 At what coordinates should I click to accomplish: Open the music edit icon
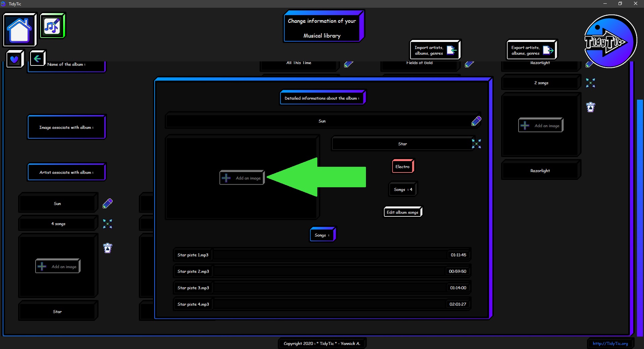click(x=52, y=26)
